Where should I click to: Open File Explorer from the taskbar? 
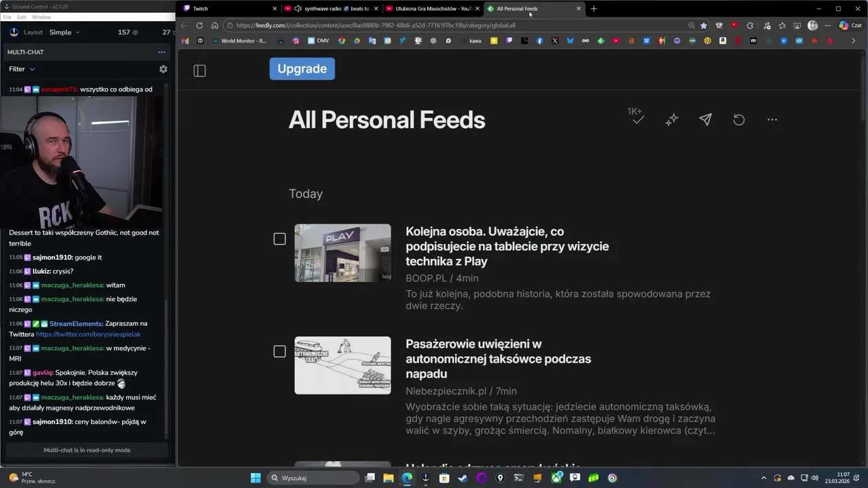tap(389, 478)
